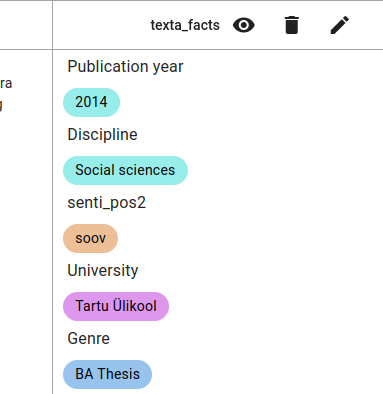Toggle visibility eye icon for texta_facts
383x394 pixels.
click(244, 25)
